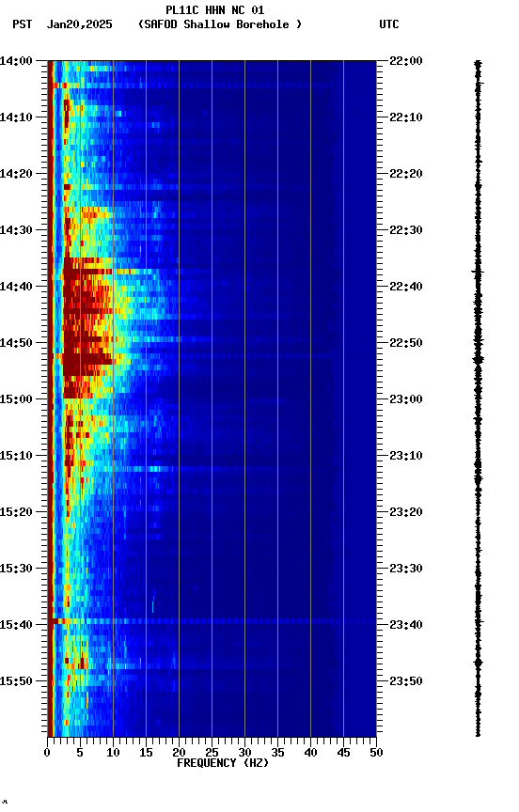The height and width of the screenshot is (812, 519).
Task: Click the 10 Hz axis tick label
Action: pos(113,753)
